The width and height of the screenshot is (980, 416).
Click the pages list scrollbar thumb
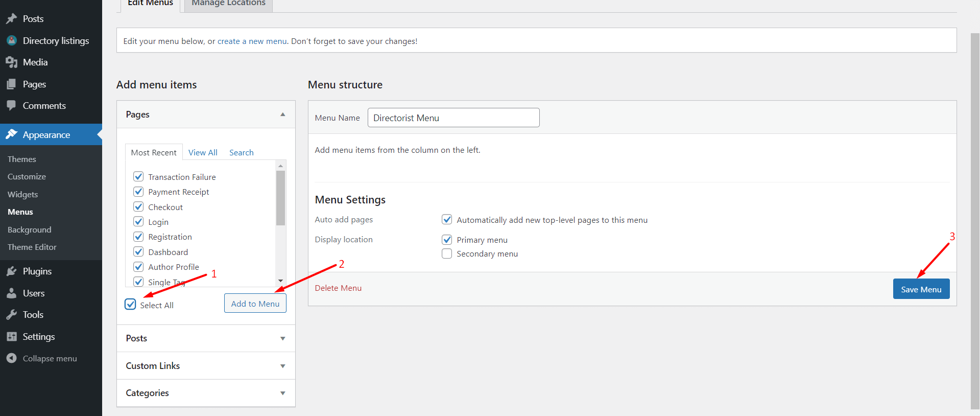coord(280,198)
